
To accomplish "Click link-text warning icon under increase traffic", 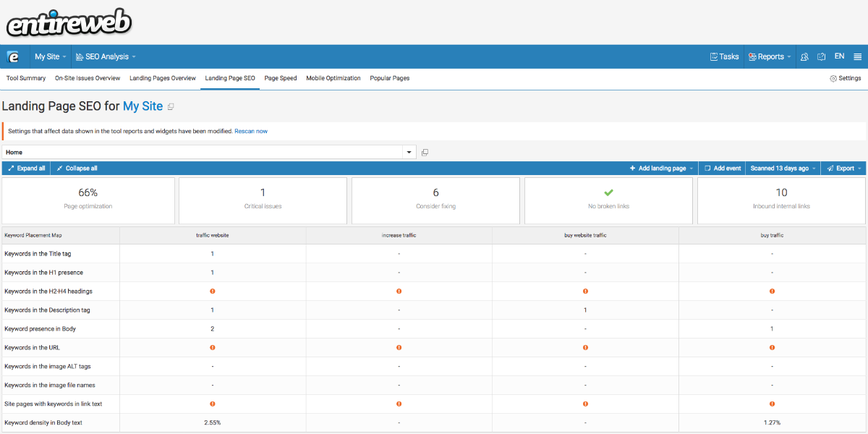I will click(399, 404).
